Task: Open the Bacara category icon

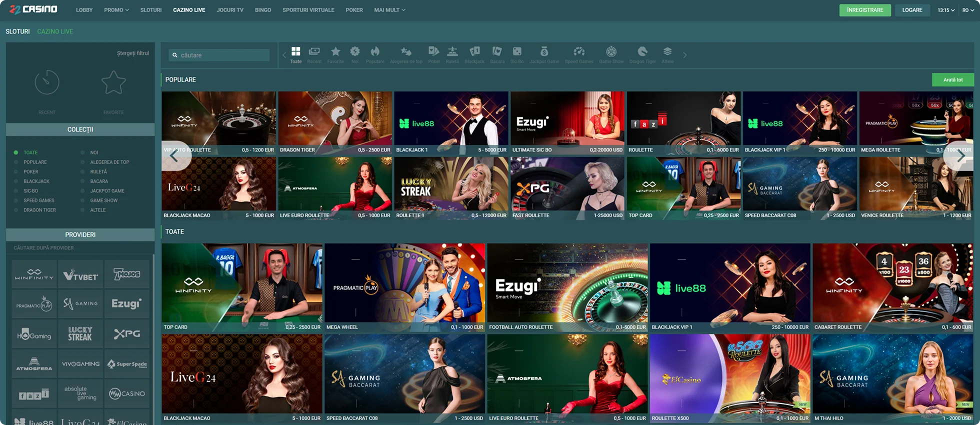Action: (497, 55)
